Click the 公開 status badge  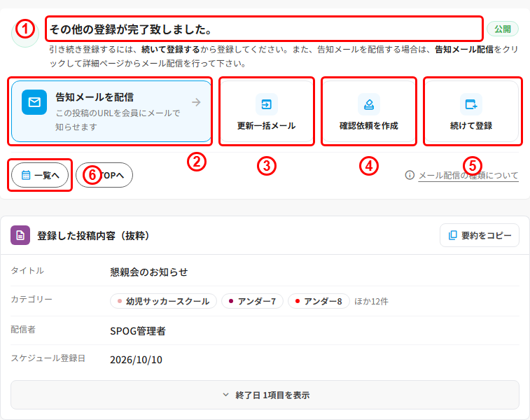503,29
